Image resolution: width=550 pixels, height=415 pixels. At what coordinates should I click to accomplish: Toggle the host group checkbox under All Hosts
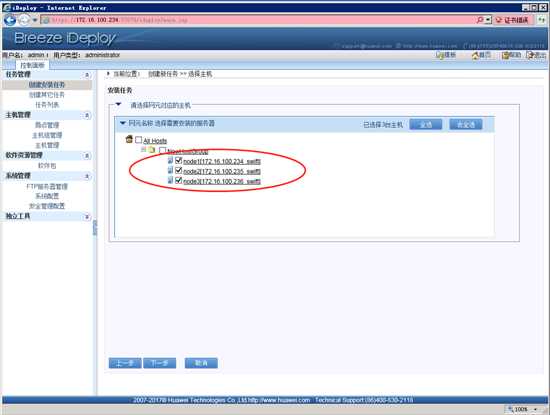point(162,150)
